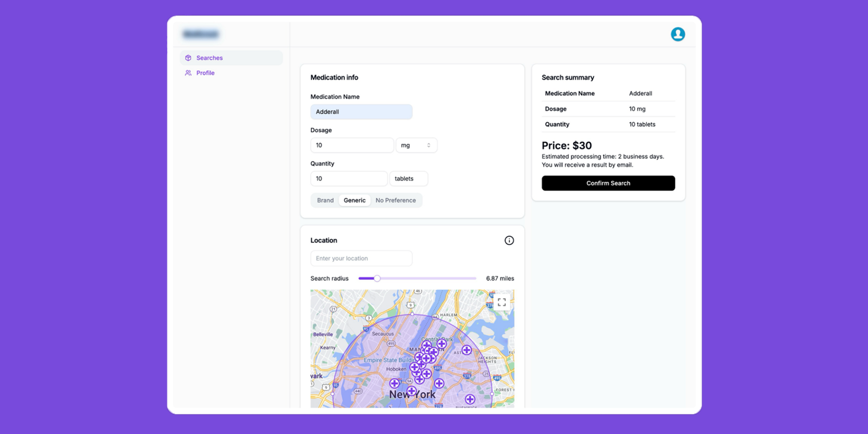Image resolution: width=868 pixels, height=434 pixels.
Task: Click the Profile person icon in sidebar
Action: tap(188, 73)
